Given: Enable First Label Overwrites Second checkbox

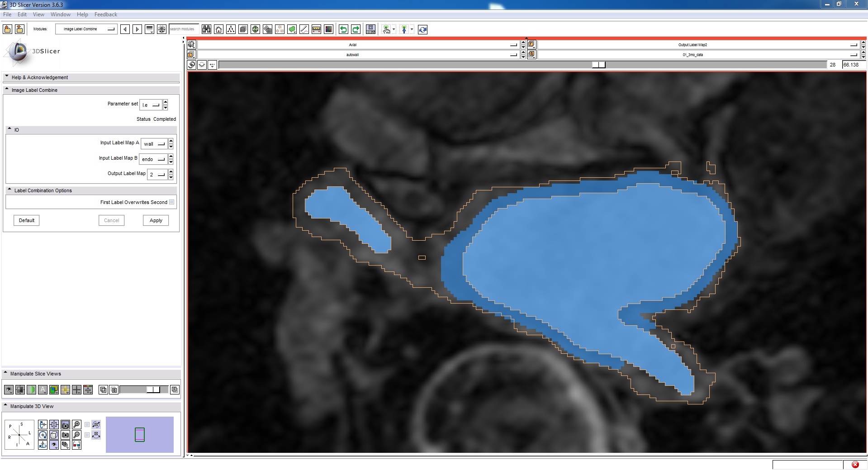Looking at the screenshot, I should point(171,202).
